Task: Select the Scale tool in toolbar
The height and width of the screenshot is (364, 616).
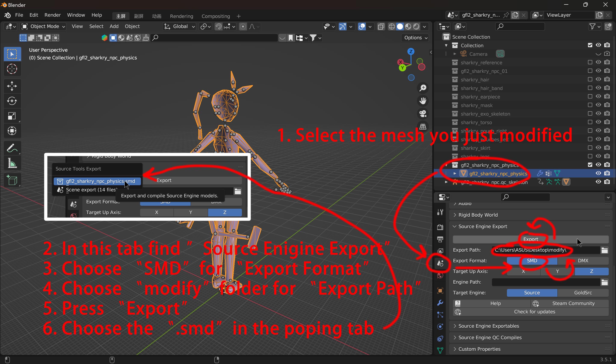Action: click(x=12, y=116)
